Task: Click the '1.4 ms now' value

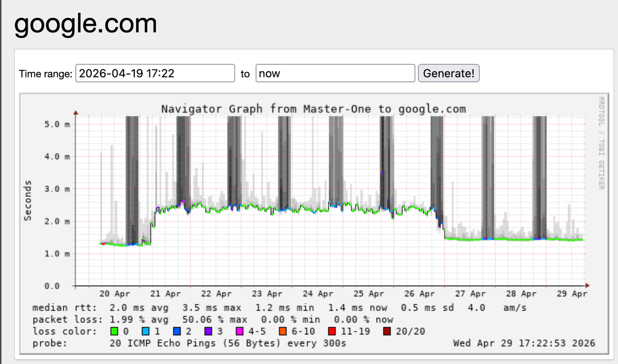Action: pos(358,308)
